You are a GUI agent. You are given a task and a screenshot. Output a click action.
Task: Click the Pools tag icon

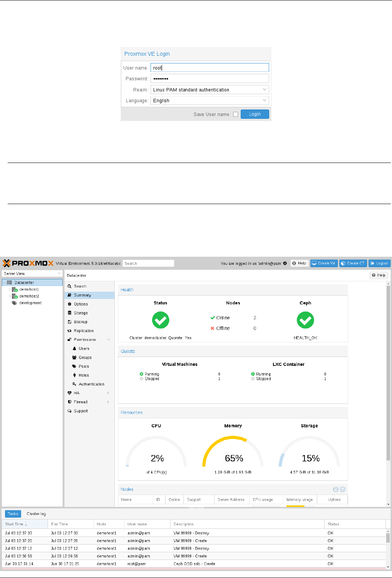74,366
